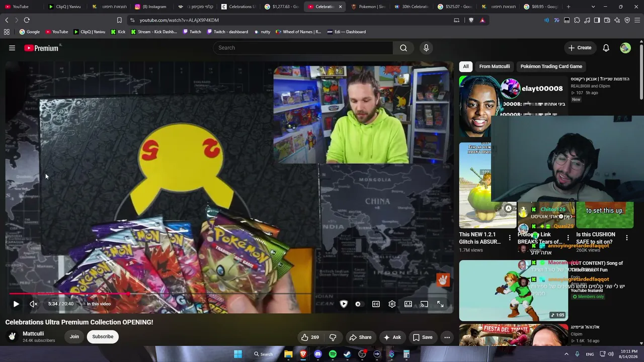The height and width of the screenshot is (362, 644).
Task: Open the browser apps grid icon
Action: (x=7, y=32)
